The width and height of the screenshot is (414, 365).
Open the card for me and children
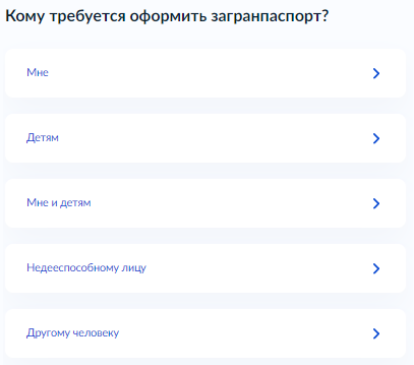click(x=205, y=203)
